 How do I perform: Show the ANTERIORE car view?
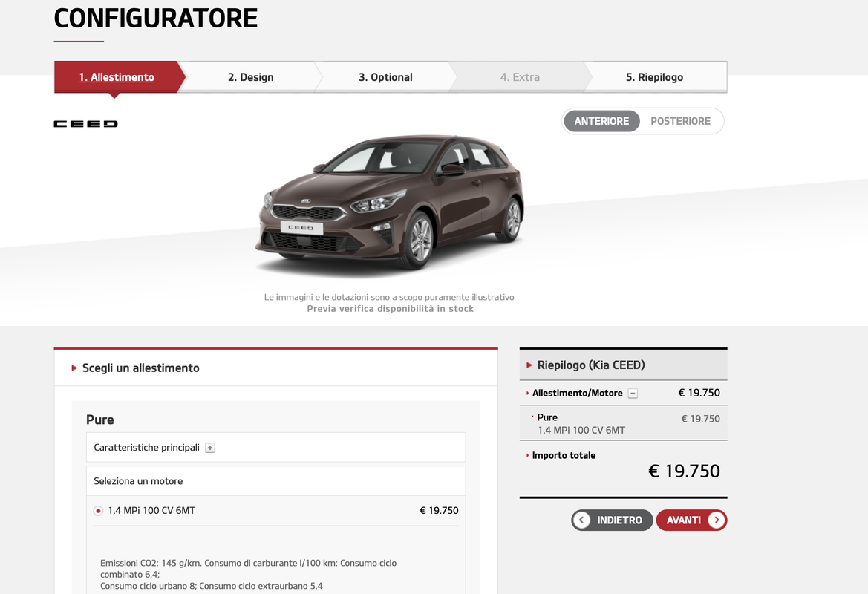click(601, 121)
